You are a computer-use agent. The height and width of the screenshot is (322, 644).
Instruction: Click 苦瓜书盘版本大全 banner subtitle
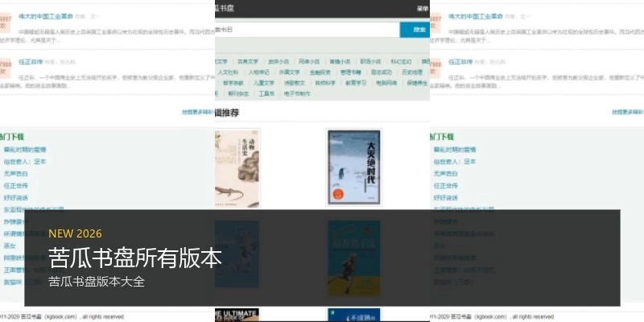tap(97, 282)
